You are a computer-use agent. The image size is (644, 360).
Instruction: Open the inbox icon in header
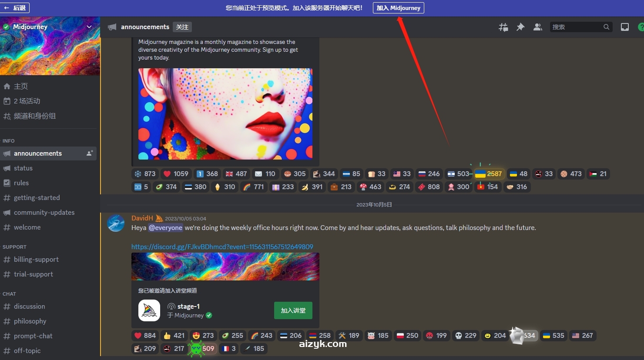[x=625, y=27]
